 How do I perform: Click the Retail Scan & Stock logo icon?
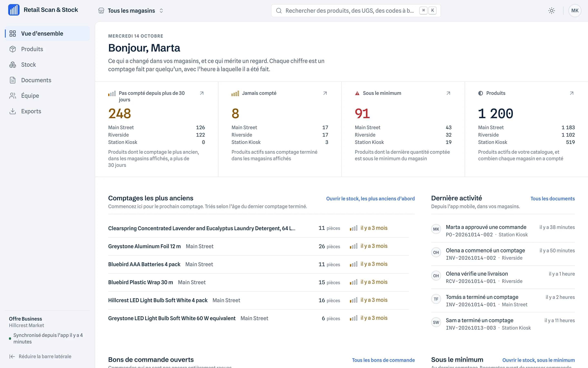pyautogui.click(x=14, y=10)
